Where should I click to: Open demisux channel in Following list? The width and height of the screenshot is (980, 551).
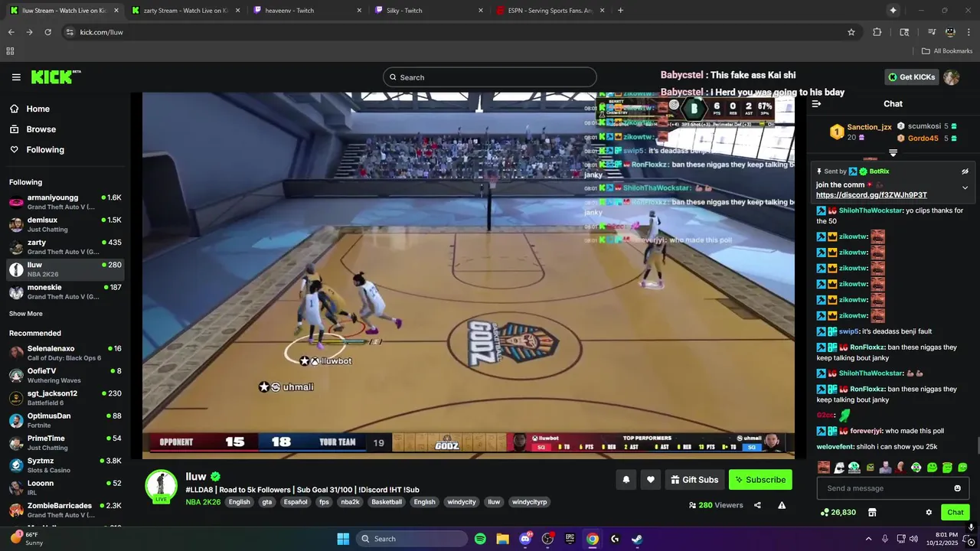point(64,224)
